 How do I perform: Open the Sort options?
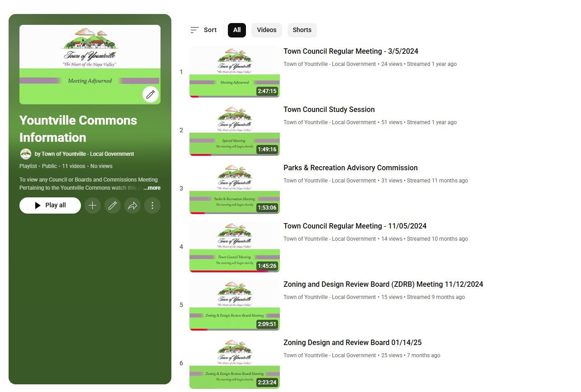tap(203, 30)
